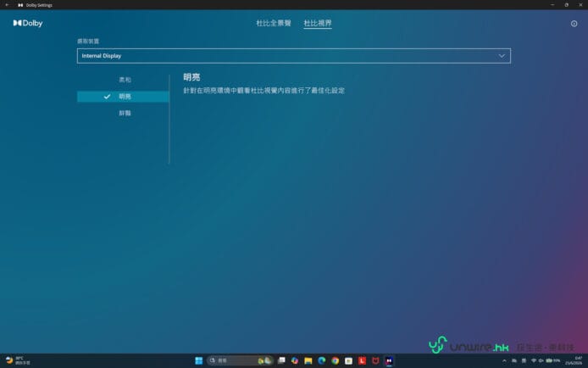Open the clock and date panel

pos(574,360)
